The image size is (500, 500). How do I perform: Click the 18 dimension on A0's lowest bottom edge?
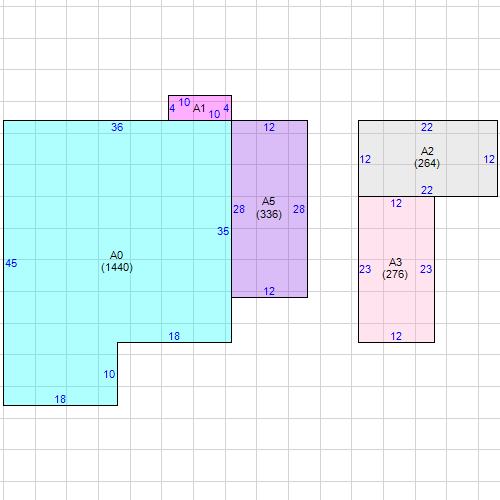tap(60, 399)
